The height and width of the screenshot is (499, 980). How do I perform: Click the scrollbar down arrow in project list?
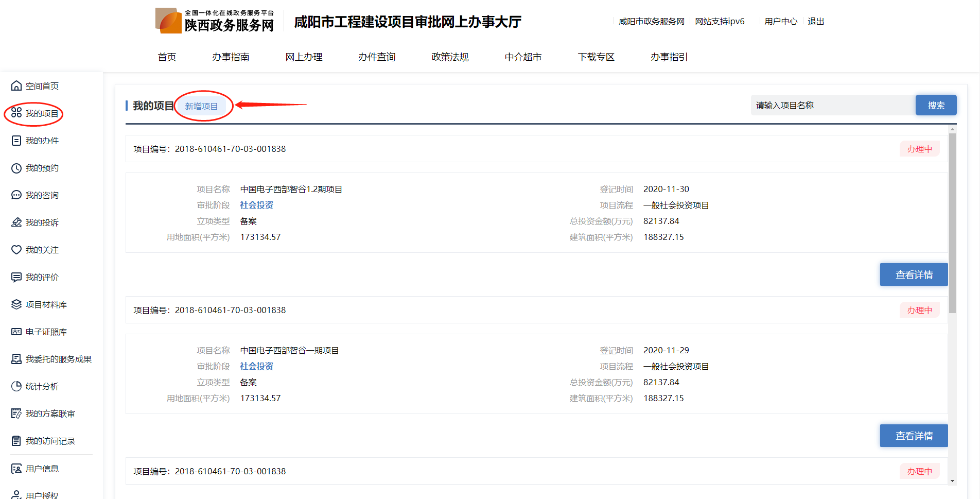[x=952, y=481]
